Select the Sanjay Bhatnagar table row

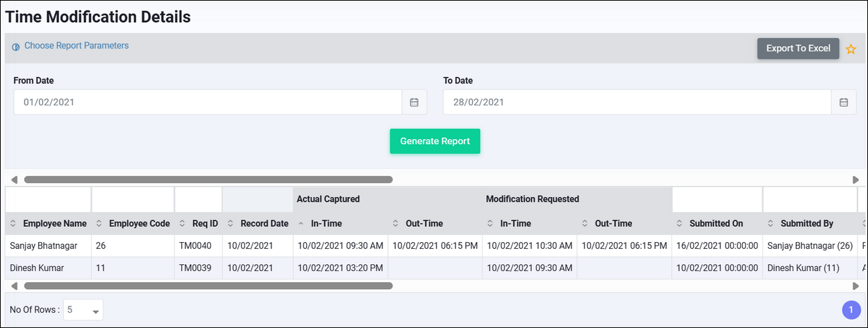47,245
